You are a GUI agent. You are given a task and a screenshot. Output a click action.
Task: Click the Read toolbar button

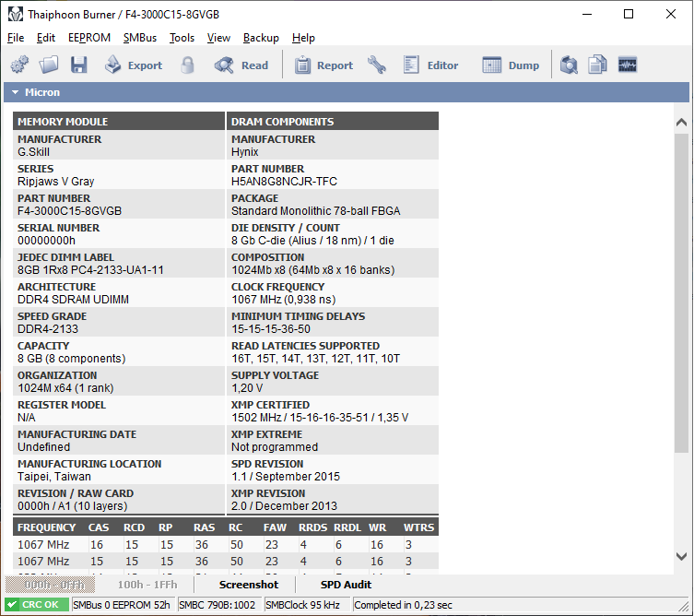click(x=241, y=65)
